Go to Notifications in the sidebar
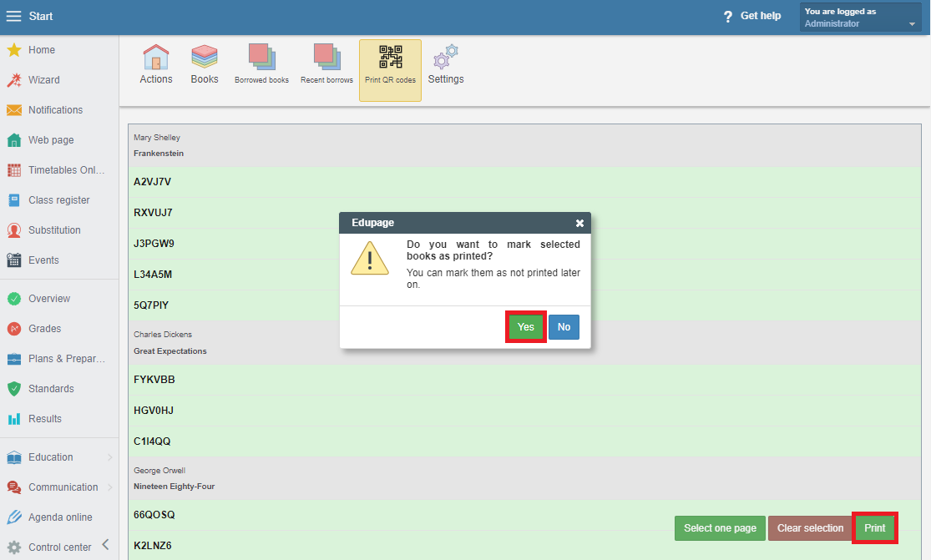Image resolution: width=931 pixels, height=560 pixels. pos(55,110)
